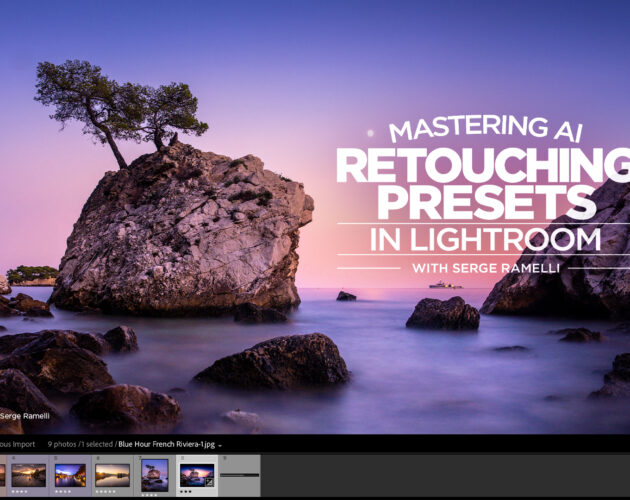Select the portrait rock and tree thumbnail

point(154,474)
